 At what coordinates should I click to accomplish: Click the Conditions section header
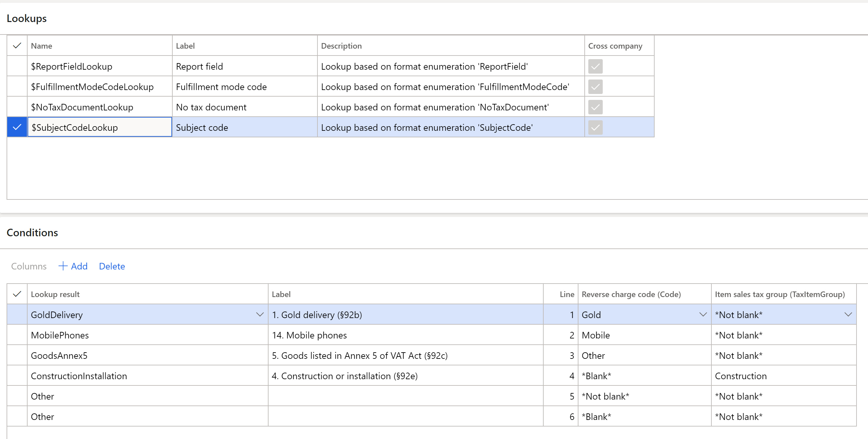tap(33, 232)
